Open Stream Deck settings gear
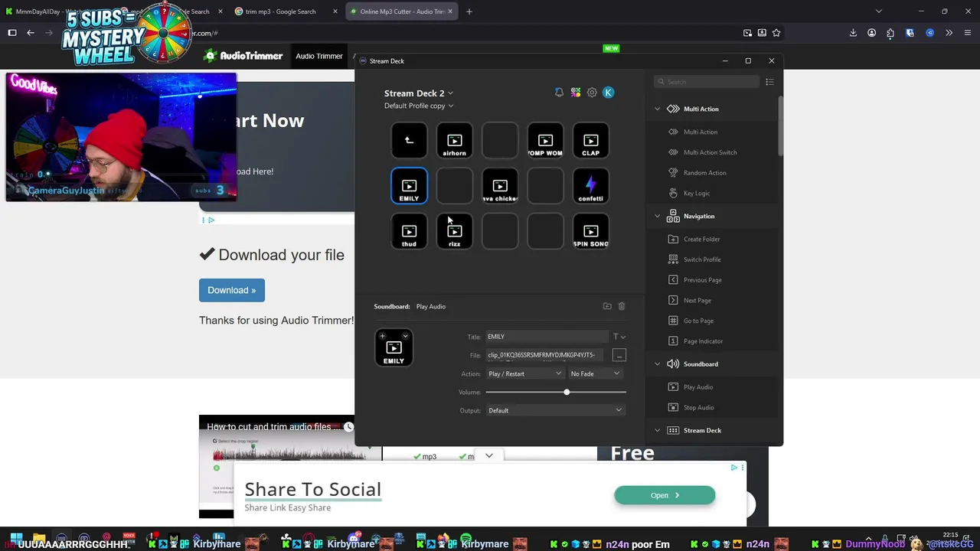 592,93
